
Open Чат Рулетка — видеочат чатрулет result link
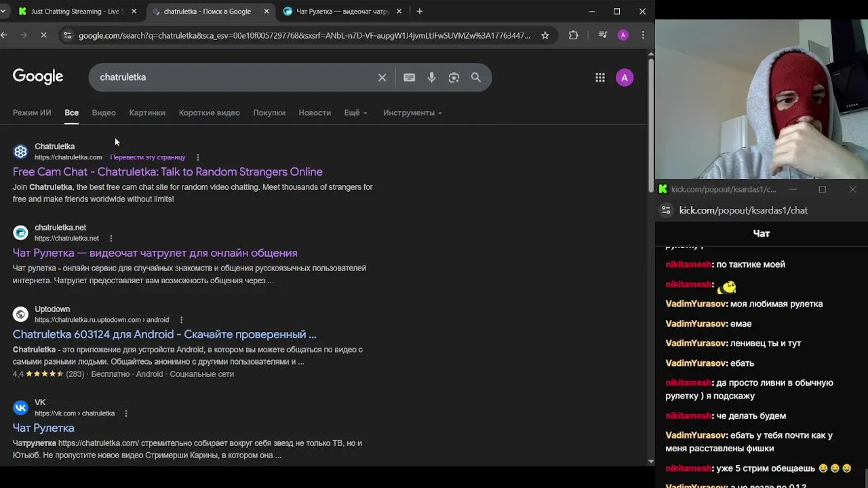(x=155, y=253)
